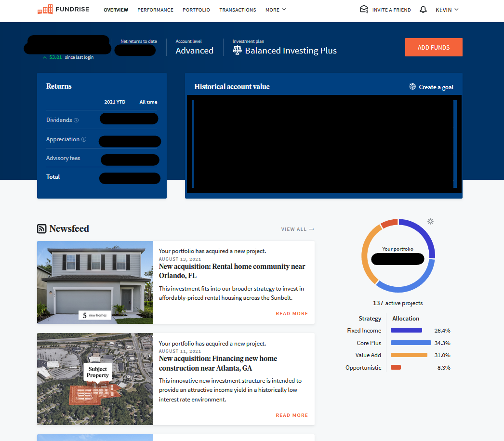
Task: Click the Newsfeed RSS icon
Action: point(42,229)
